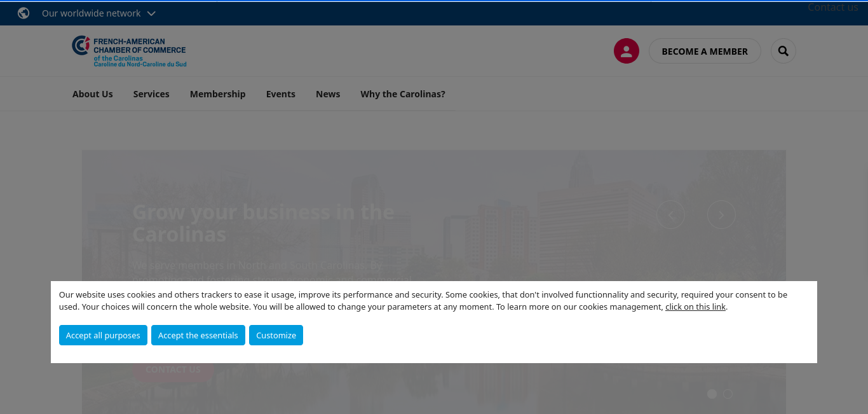This screenshot has height=414, width=868.
Task: Click the Contact us link in top bar
Action: [x=833, y=8]
